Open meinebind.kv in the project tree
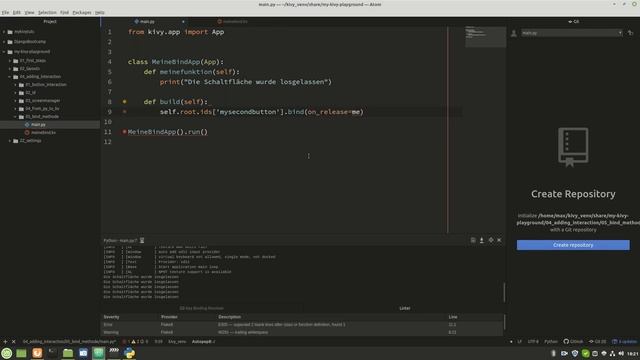Image resolution: width=640 pixels, height=360 pixels. click(x=43, y=132)
